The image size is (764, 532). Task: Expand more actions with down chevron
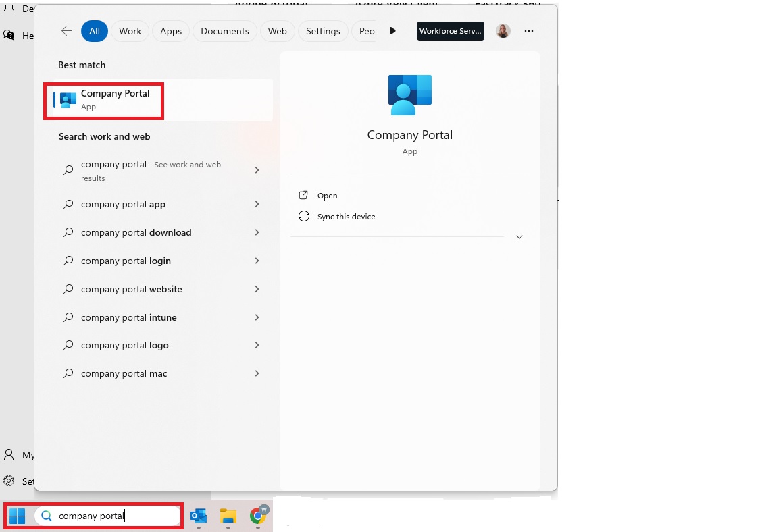[519, 237]
